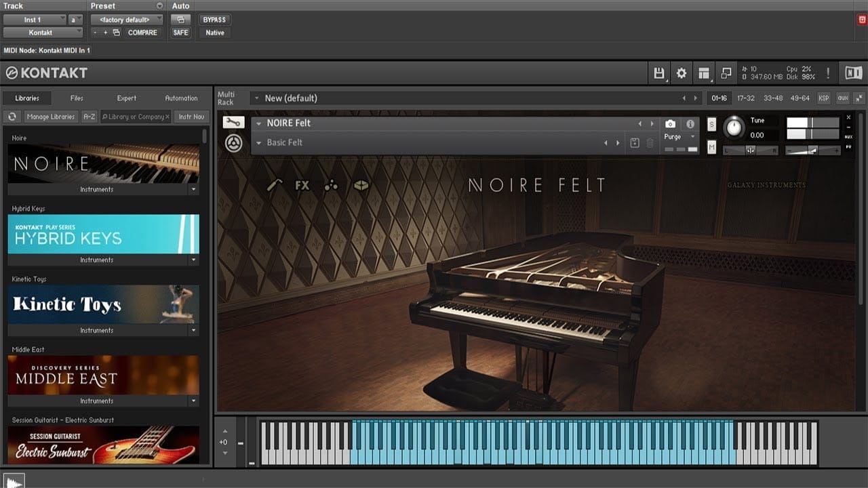868x488 pixels.
Task: Open the factory default preset dropdown
Action: tap(127, 20)
